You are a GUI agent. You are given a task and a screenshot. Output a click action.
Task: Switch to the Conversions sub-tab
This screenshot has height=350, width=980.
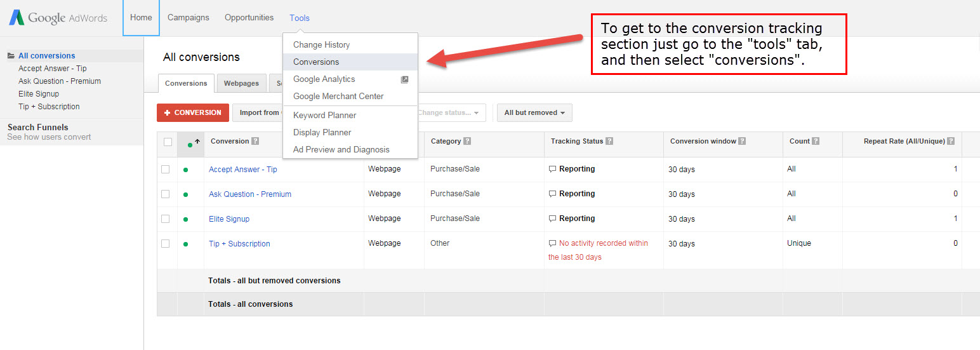coord(186,83)
